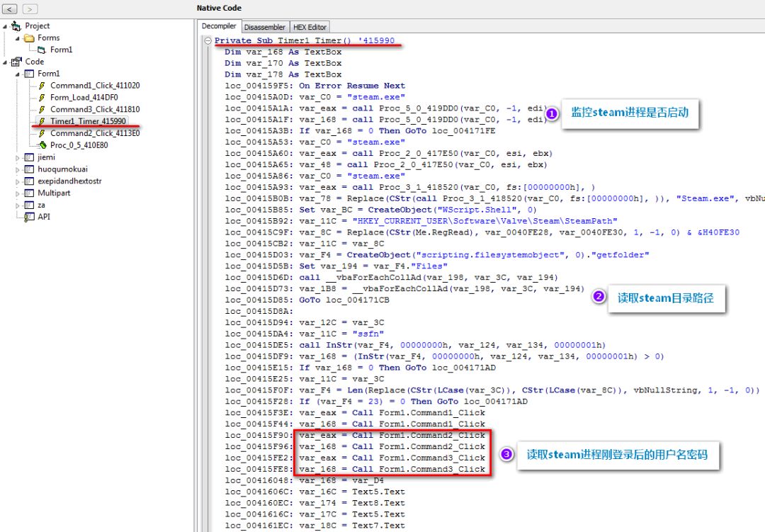Expand the jiemi module node

tap(18, 158)
